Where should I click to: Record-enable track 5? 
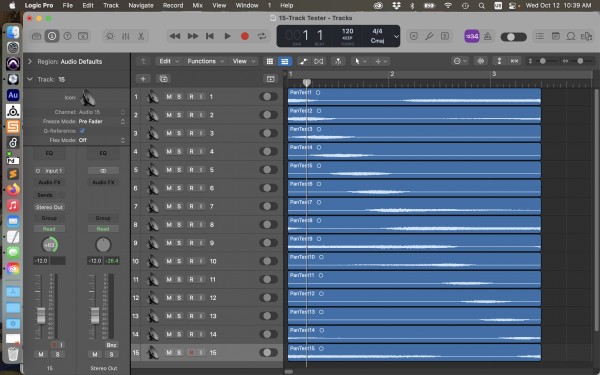[191, 170]
